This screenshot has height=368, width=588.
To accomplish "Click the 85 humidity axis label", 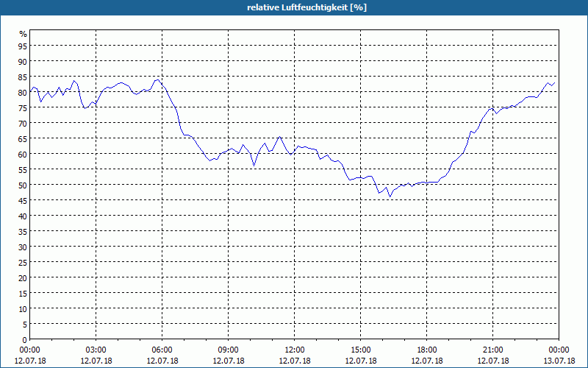I will 23,77.
